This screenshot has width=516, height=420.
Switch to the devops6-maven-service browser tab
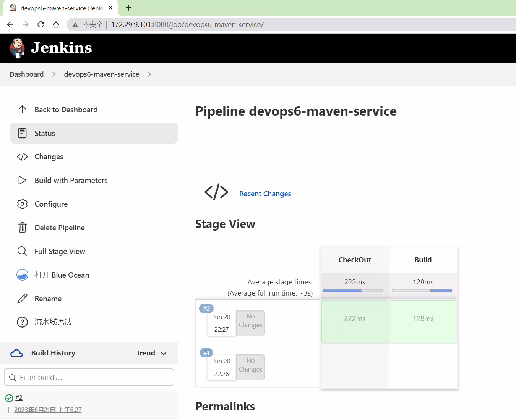tap(61, 8)
